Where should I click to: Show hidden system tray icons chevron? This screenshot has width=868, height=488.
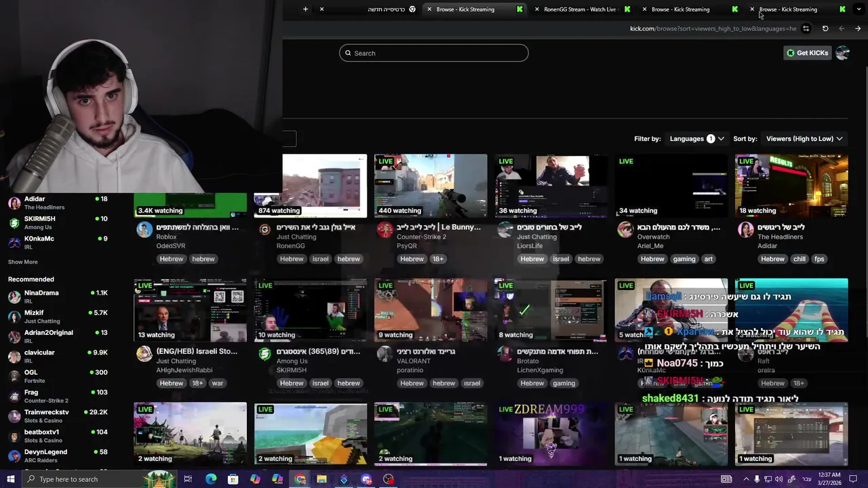pos(746,479)
